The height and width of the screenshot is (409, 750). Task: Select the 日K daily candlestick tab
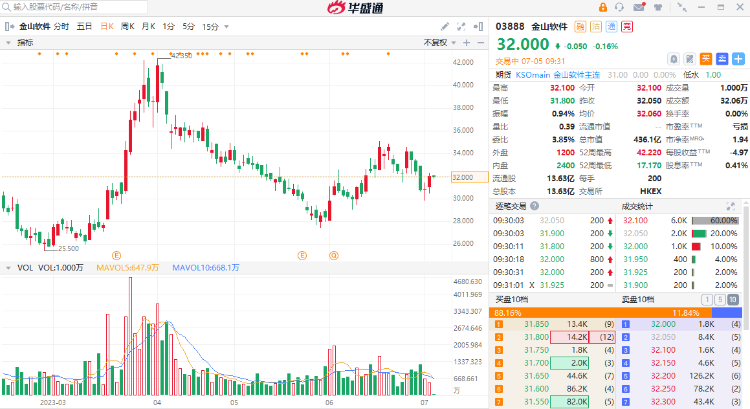click(x=107, y=26)
